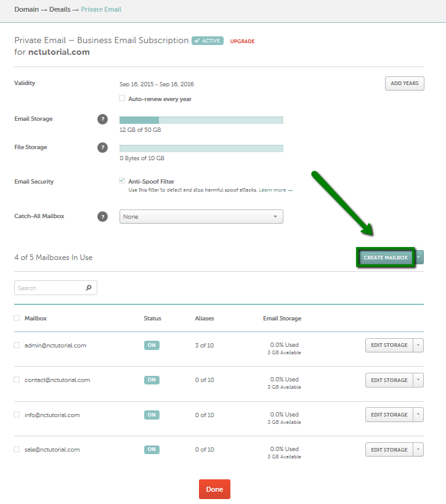Open the Catch-All Mailbox help icon
The height and width of the screenshot is (504, 446).
coord(102,217)
